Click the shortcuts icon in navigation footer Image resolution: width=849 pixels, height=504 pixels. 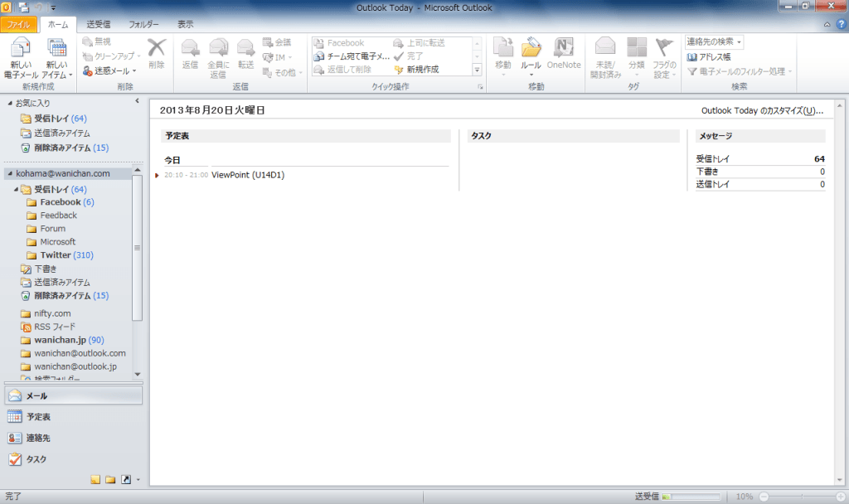point(126,480)
